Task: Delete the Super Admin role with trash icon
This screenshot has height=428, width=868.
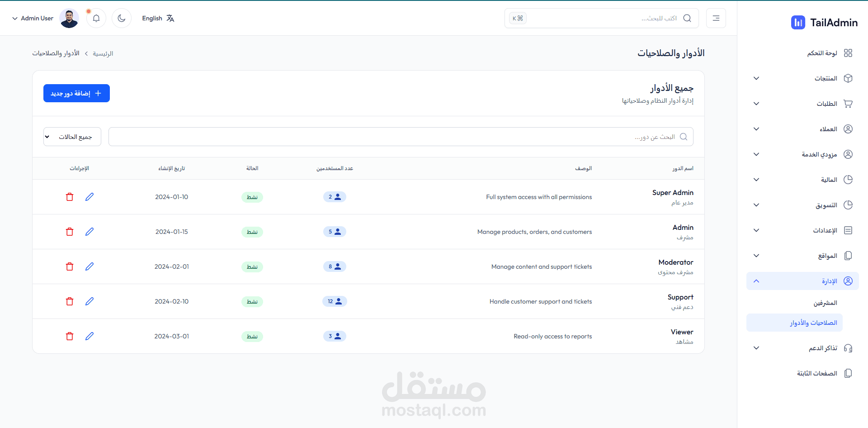Action: tap(70, 197)
